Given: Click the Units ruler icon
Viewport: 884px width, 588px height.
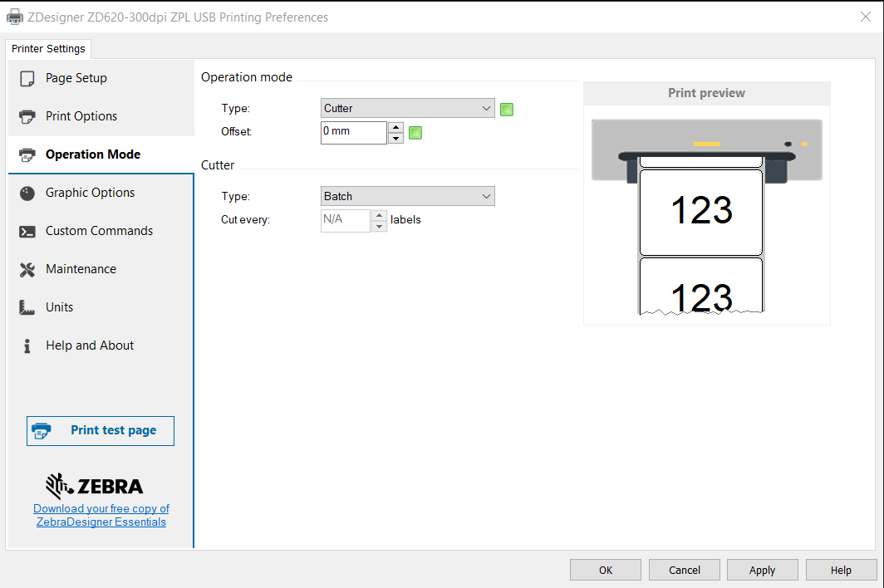Looking at the screenshot, I should coord(27,307).
